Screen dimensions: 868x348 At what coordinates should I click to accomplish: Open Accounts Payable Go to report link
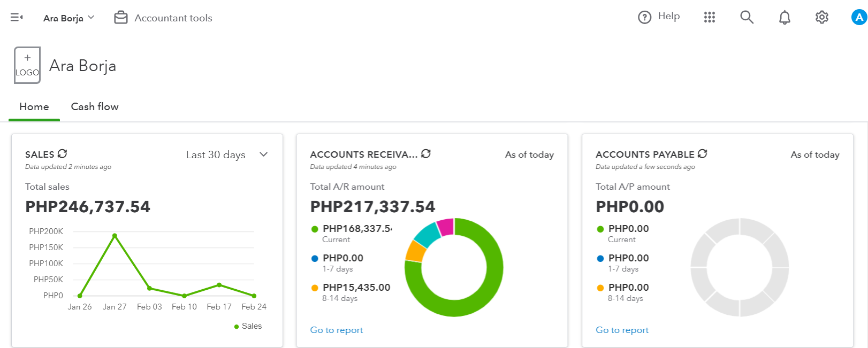(622, 330)
